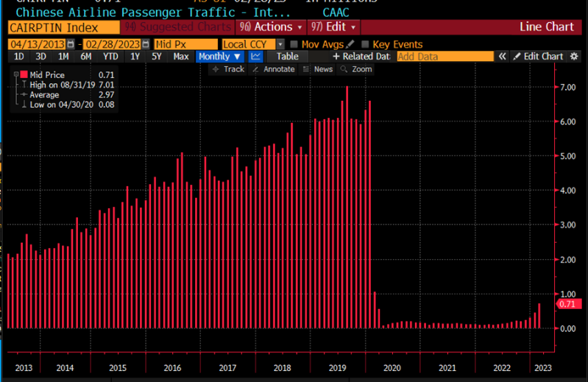The height and width of the screenshot is (382, 588).
Task: Collapse panel with double chevron icon
Action: 502,57
